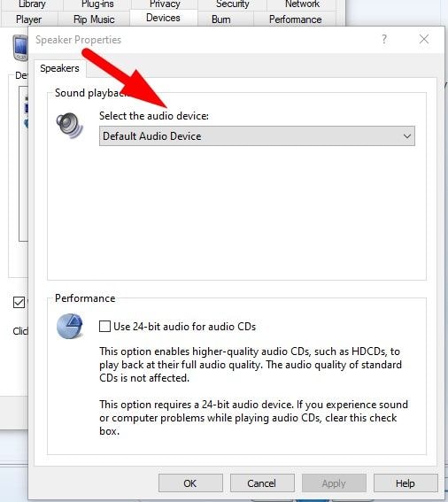Open the Performance tab in Options

[x=295, y=19]
